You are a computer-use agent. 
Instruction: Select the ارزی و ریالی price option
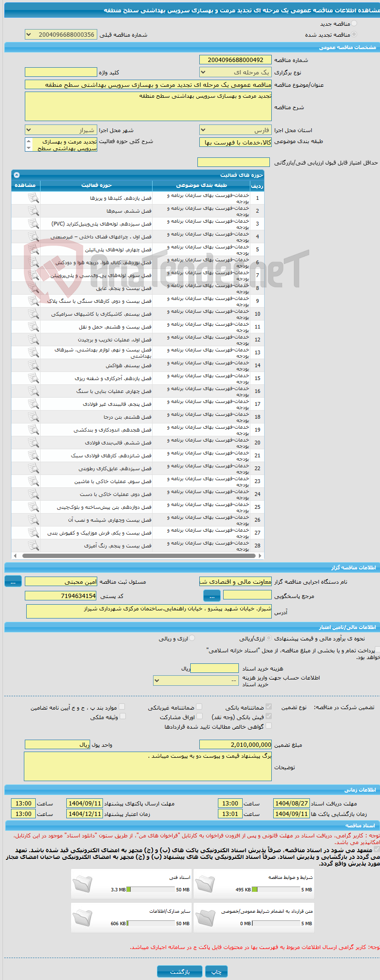coord(192,638)
